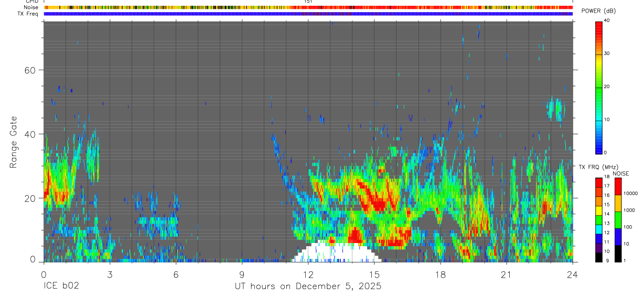Click the blue swatch of the NOISE legend
The height and width of the screenshot is (297, 644).
(x=618, y=237)
